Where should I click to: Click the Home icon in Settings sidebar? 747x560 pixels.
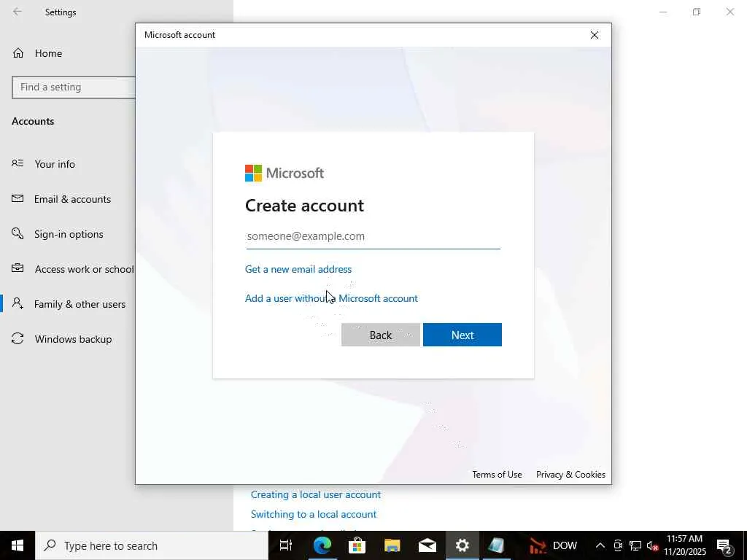[x=18, y=52]
